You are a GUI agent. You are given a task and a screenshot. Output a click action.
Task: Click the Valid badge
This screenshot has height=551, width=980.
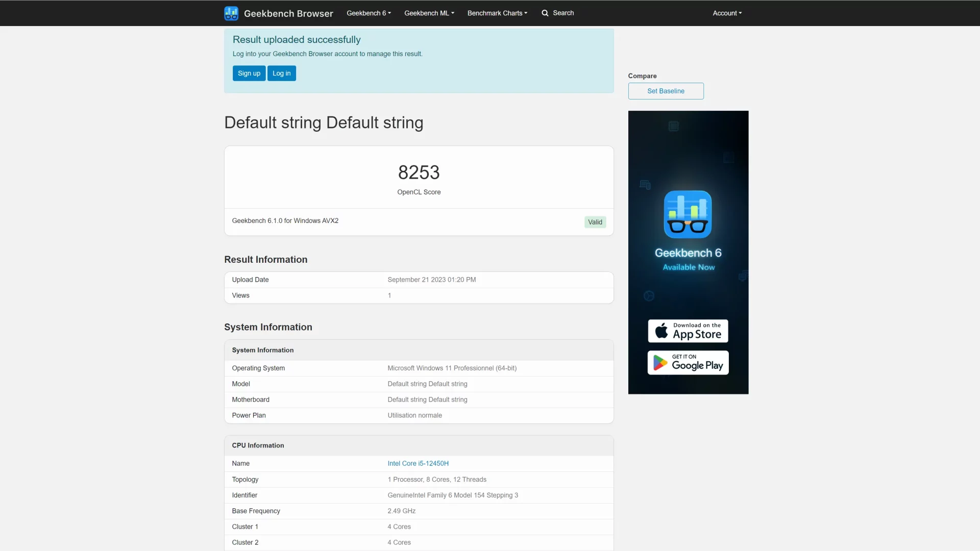click(x=595, y=222)
